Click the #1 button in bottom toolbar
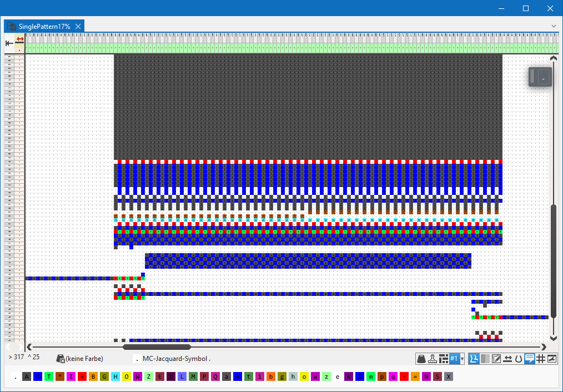Viewport: 563px width, 392px height. tap(454, 359)
